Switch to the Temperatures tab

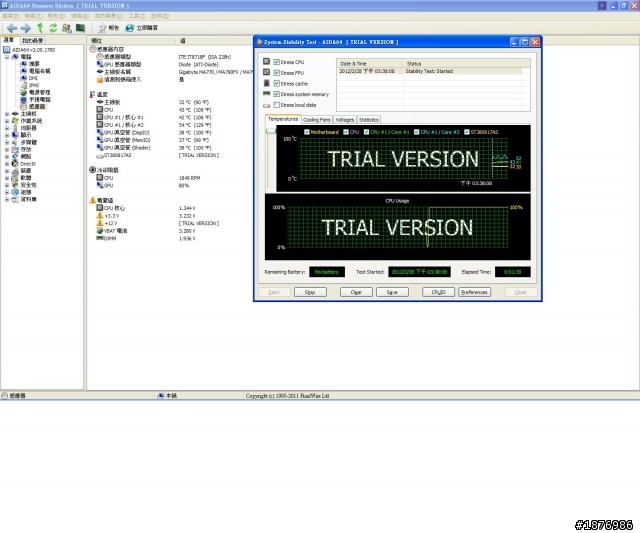coord(283,119)
